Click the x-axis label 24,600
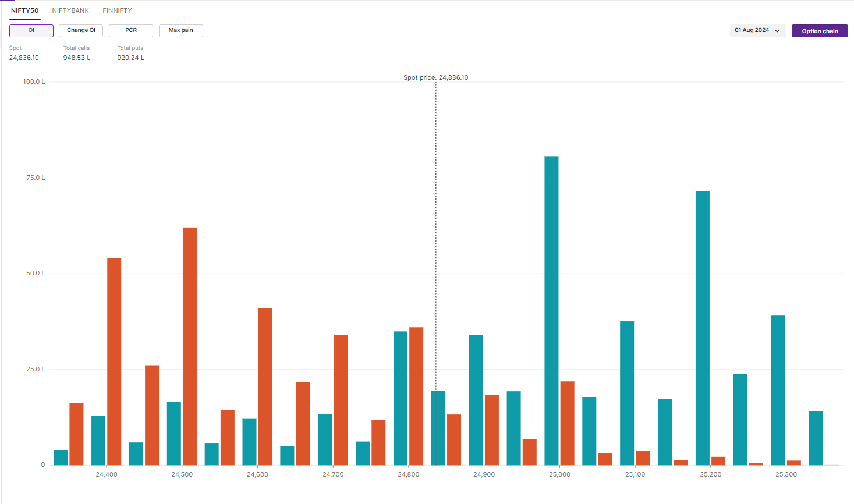Viewport: 854px width, 504px height. tap(257, 474)
